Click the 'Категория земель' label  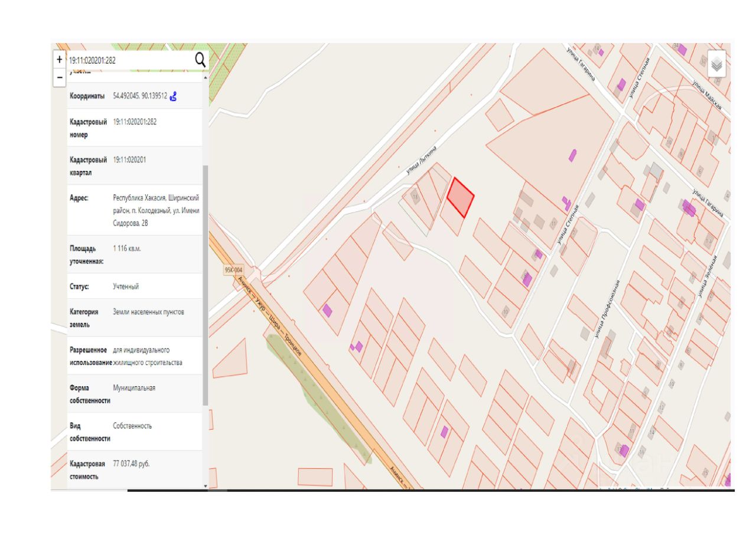pos(84,318)
